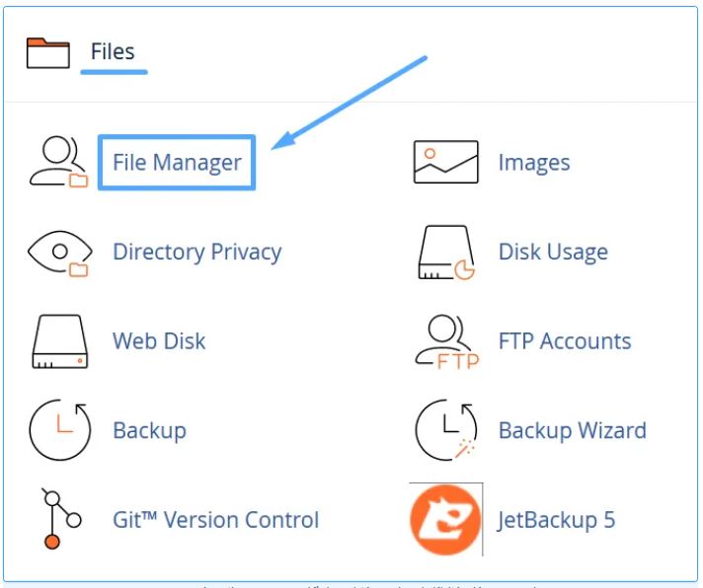The height and width of the screenshot is (588, 703).
Task: Click the File Manager user-folder icon
Action: coord(58,162)
